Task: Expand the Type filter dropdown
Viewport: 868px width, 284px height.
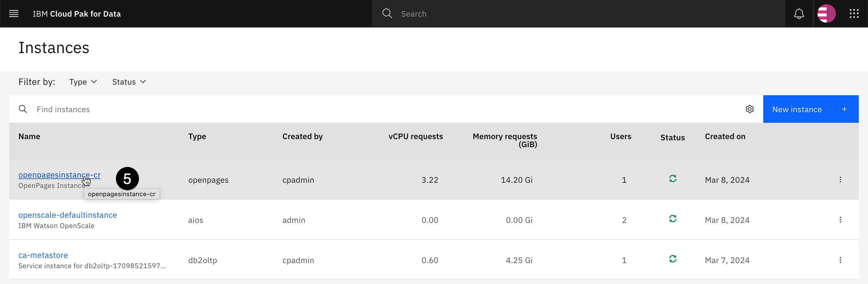Action: [x=83, y=82]
